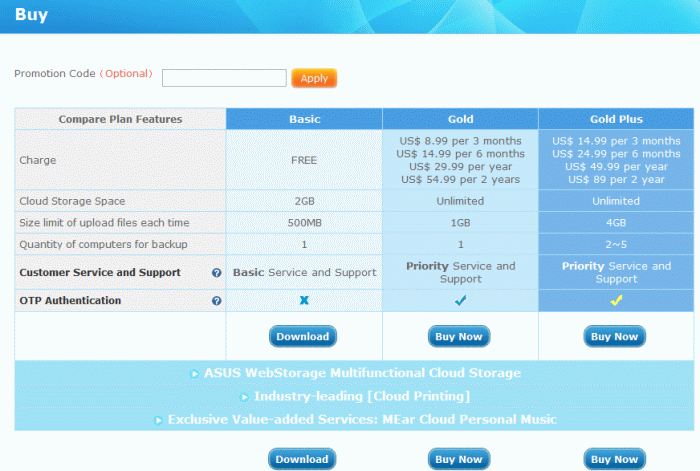This screenshot has height=471, width=700.
Task: Click the 1GB upload limit cell
Action: 460,223
